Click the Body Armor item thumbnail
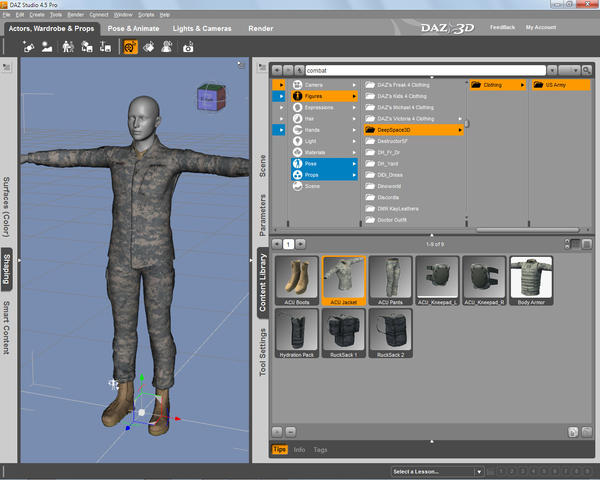The image size is (600, 480). pos(531,277)
